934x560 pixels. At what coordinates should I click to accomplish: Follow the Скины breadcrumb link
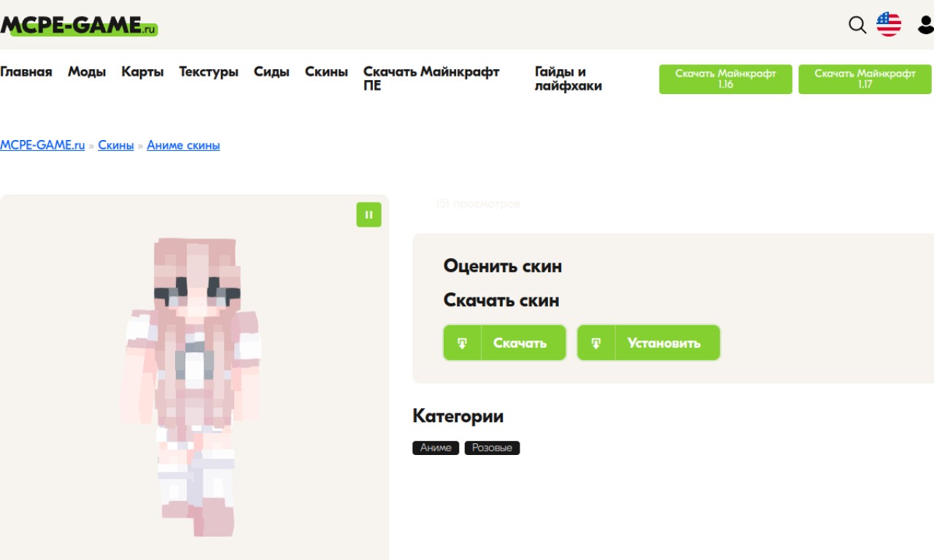116,145
